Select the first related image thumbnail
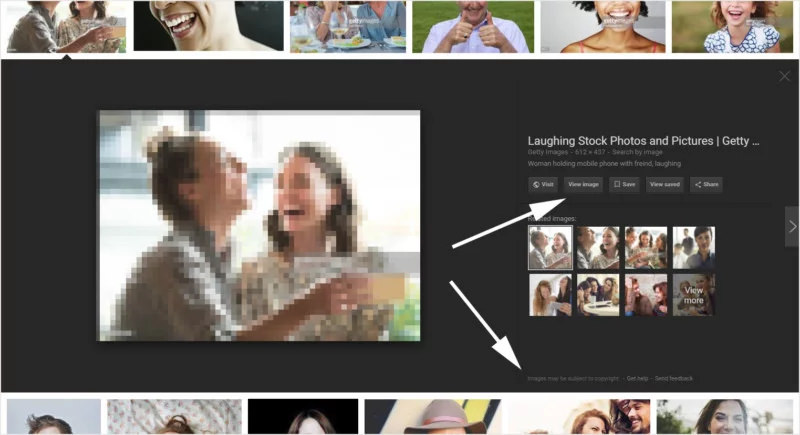Screen dimensions: 800x435 coord(550,247)
